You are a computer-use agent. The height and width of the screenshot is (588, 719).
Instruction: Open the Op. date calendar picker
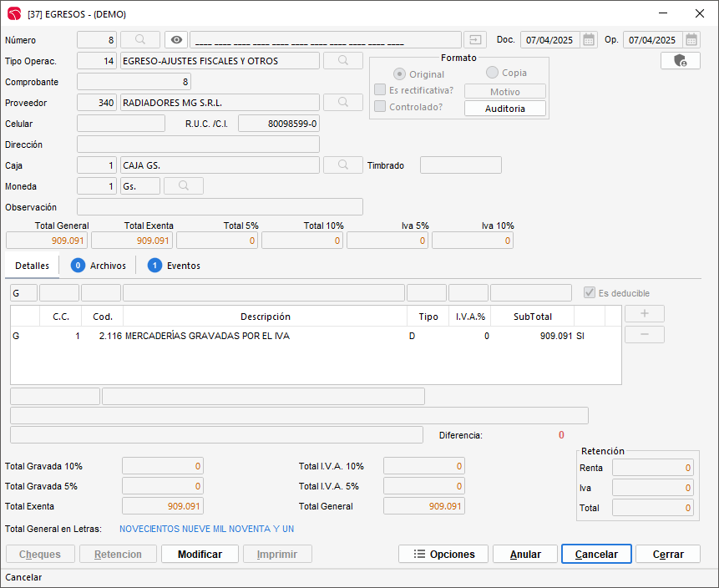(691, 40)
